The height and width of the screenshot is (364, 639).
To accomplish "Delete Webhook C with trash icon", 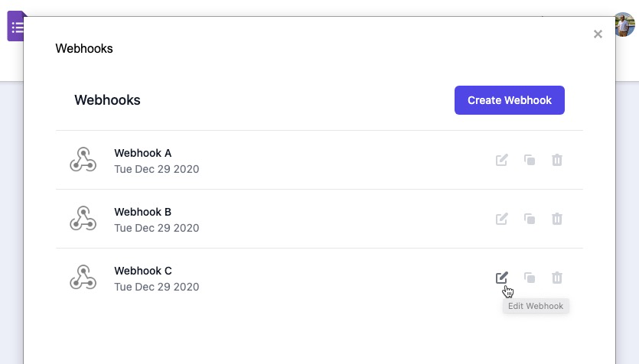I will [x=557, y=278].
